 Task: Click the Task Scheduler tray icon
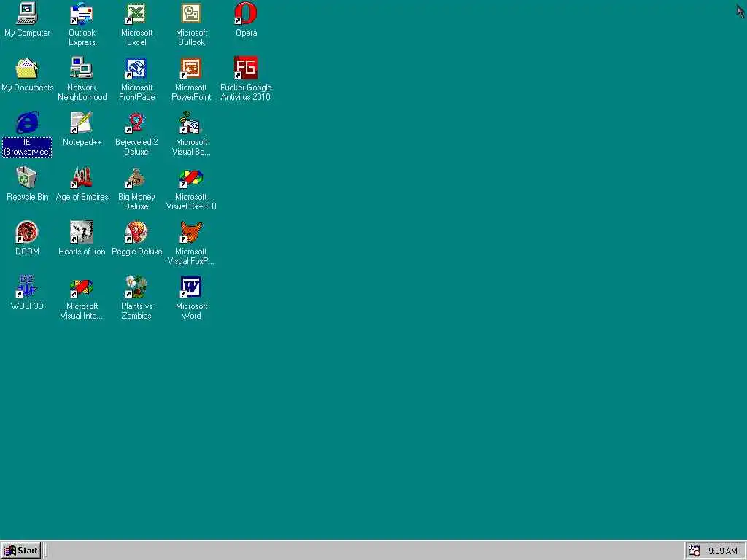point(694,551)
